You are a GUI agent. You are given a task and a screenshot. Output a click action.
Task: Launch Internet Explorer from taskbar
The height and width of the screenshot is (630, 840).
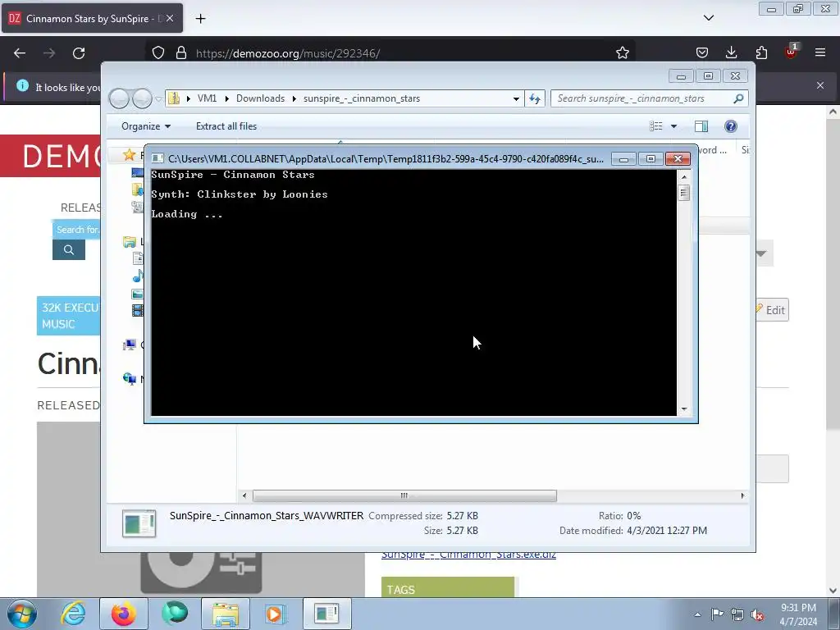point(73,614)
